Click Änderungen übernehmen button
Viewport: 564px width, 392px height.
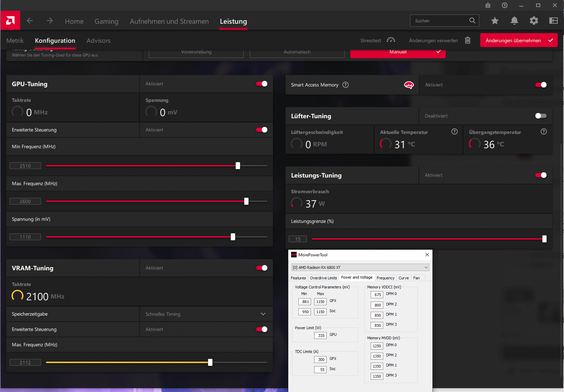pos(519,40)
